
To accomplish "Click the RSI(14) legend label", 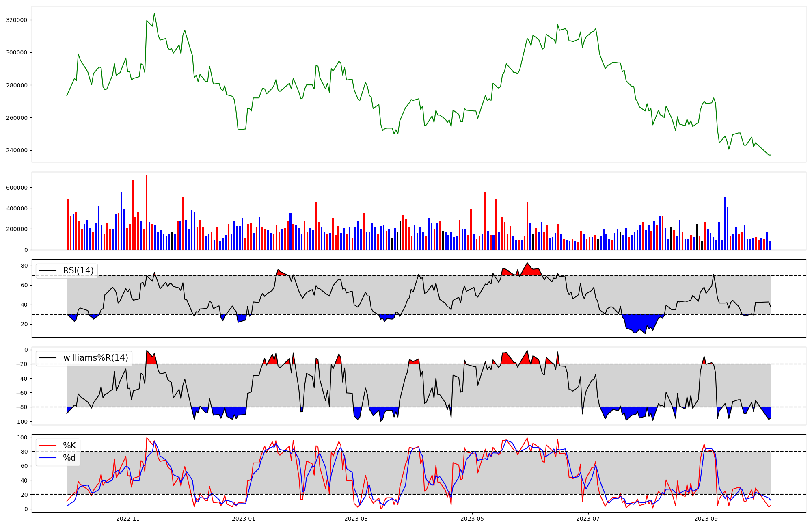I will click(78, 270).
